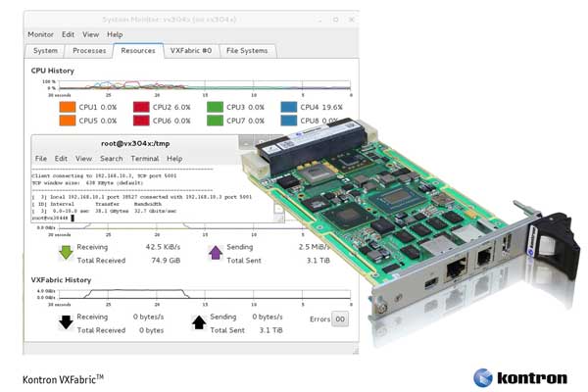Open the VXFabric #0 tab
This screenshot has width=588, height=392.
tap(191, 51)
